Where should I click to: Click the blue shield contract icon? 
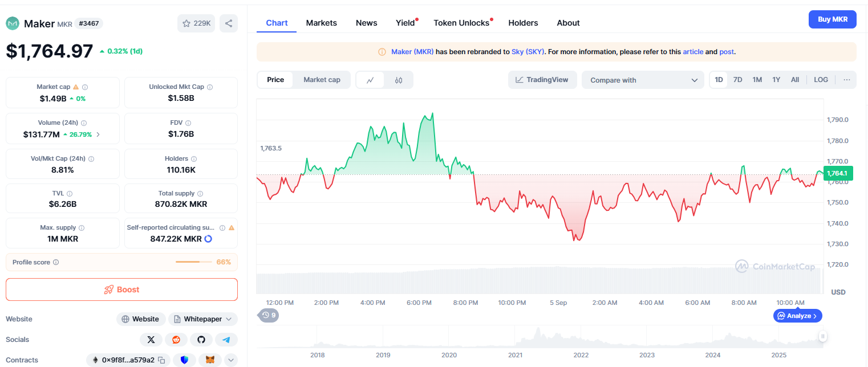[x=184, y=360]
